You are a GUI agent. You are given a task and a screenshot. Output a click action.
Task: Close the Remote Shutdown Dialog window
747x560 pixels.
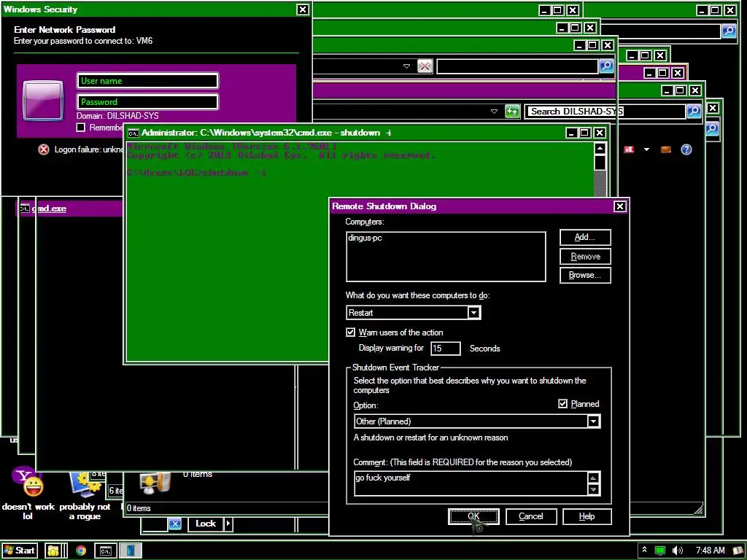click(x=619, y=206)
